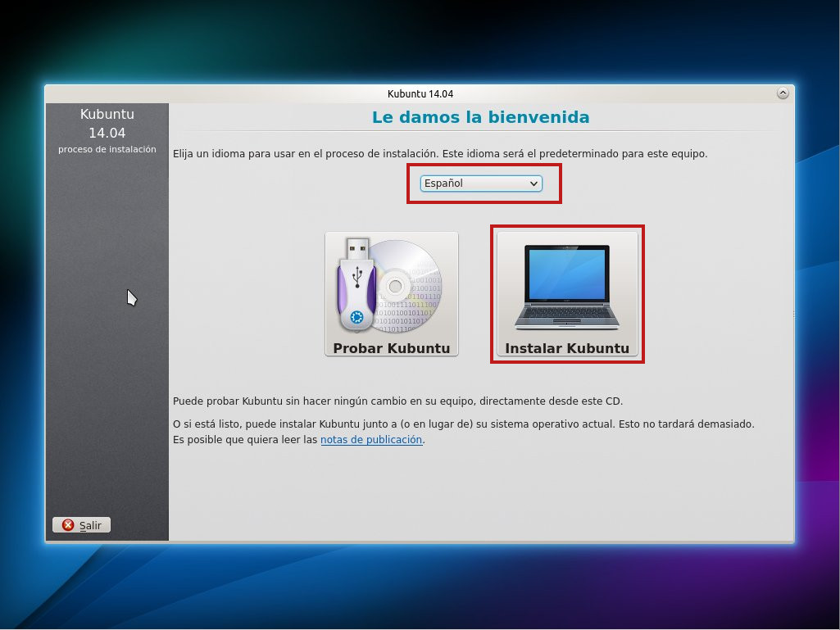Click the Probar Kubuntu button

pos(392,293)
